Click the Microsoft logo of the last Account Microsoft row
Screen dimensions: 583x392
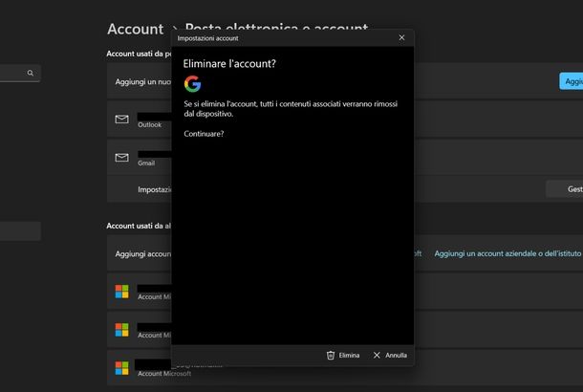(122, 368)
